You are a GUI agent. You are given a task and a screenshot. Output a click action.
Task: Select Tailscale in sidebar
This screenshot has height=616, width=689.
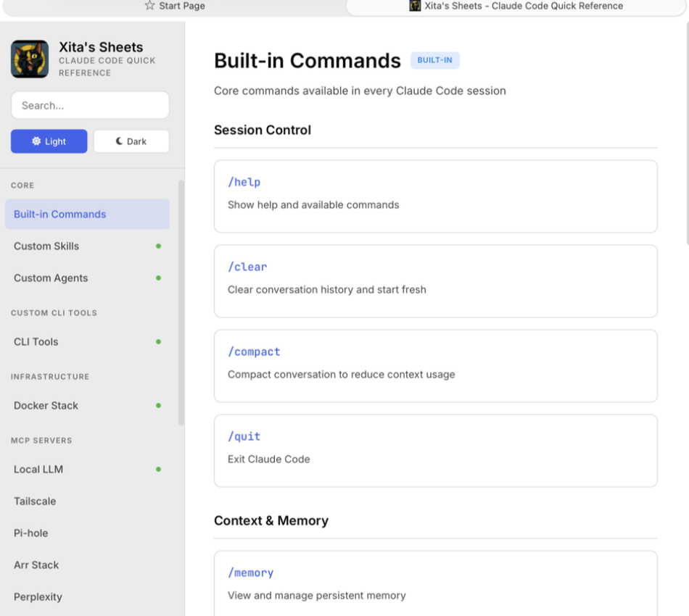click(x=87, y=501)
